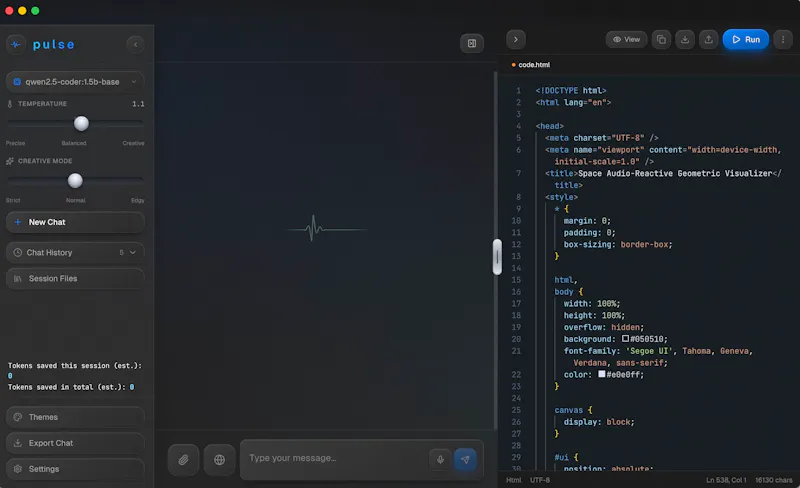Click the microphone voice input icon

tap(440, 459)
